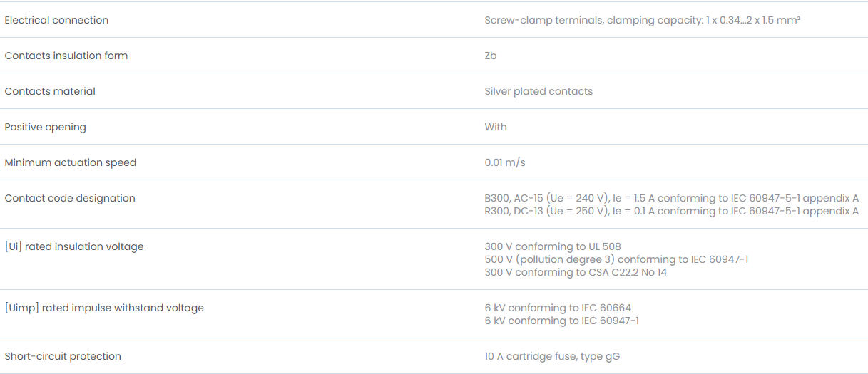The image size is (868, 374).
Task: Click the Contacts insulation form label
Action: (66, 56)
